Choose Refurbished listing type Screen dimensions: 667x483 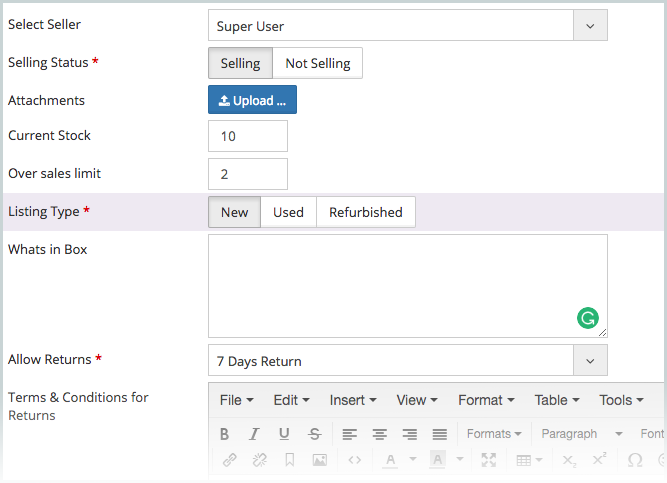(x=366, y=212)
